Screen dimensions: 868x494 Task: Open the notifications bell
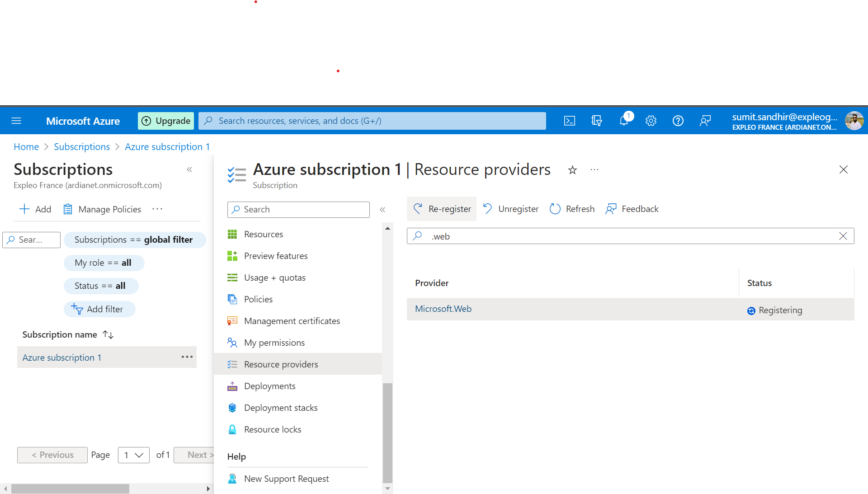pos(624,121)
